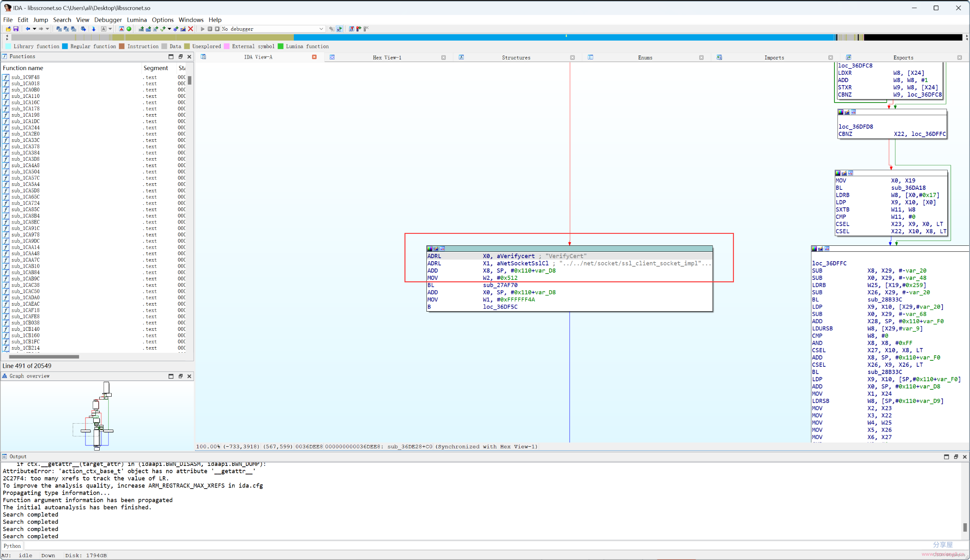Click the function icon beside sub_1C9F48

6,77
